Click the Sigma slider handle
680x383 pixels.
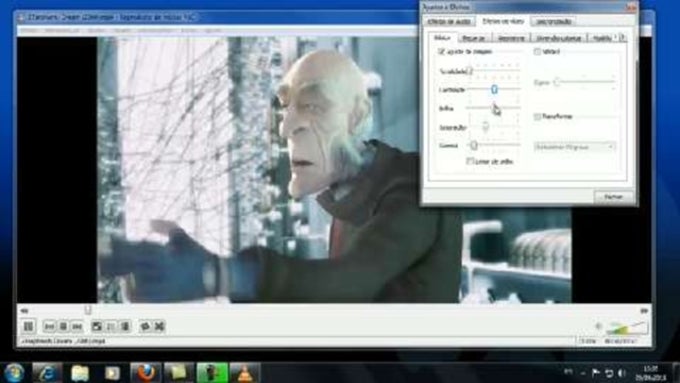(557, 82)
